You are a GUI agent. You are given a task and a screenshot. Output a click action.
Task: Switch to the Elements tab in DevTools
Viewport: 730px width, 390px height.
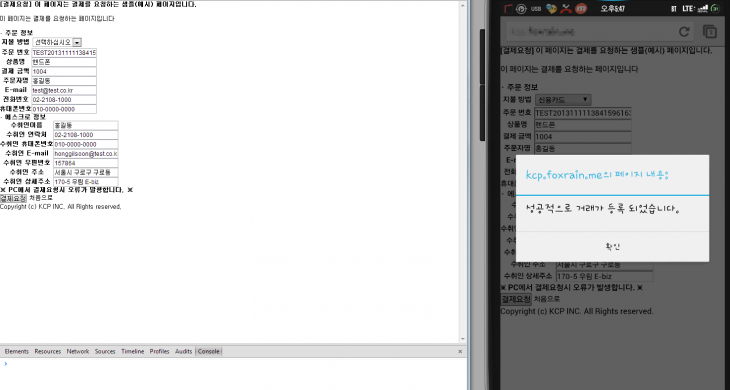pos(16,351)
